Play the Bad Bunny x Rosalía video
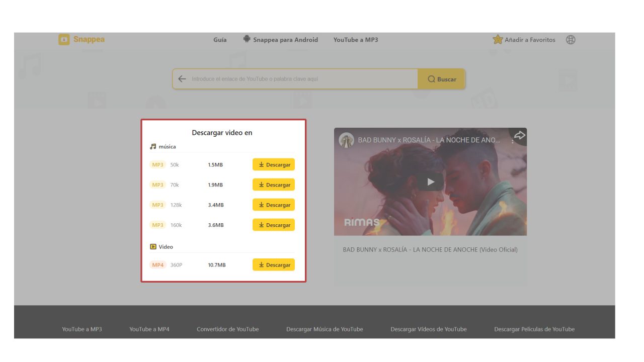The image size is (644, 362). coord(430,182)
